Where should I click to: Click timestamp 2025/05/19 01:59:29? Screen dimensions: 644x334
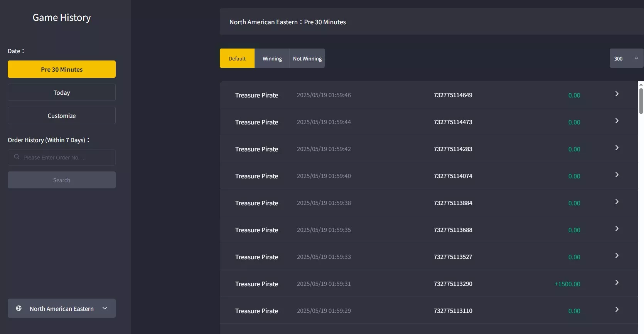pos(324,311)
